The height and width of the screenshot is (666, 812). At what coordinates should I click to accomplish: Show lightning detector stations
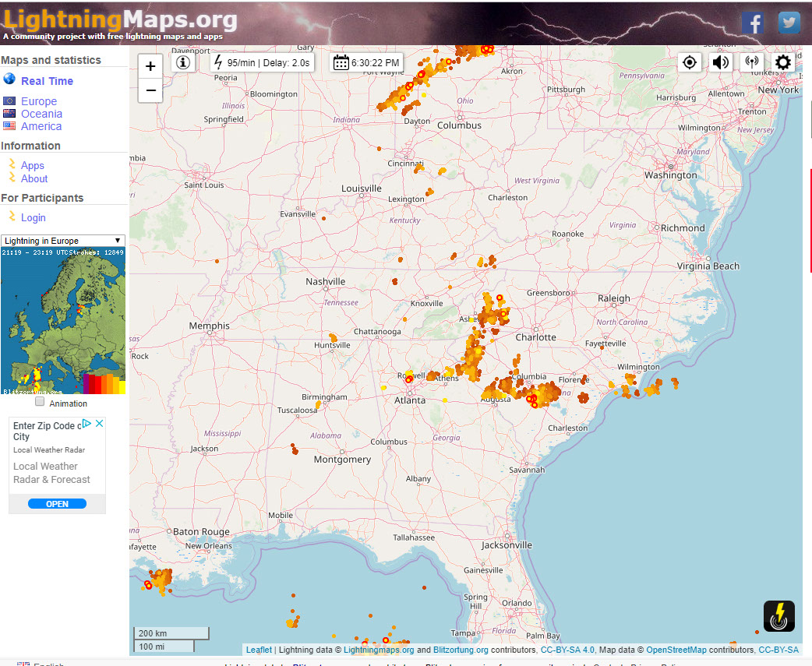pyautogui.click(x=752, y=62)
